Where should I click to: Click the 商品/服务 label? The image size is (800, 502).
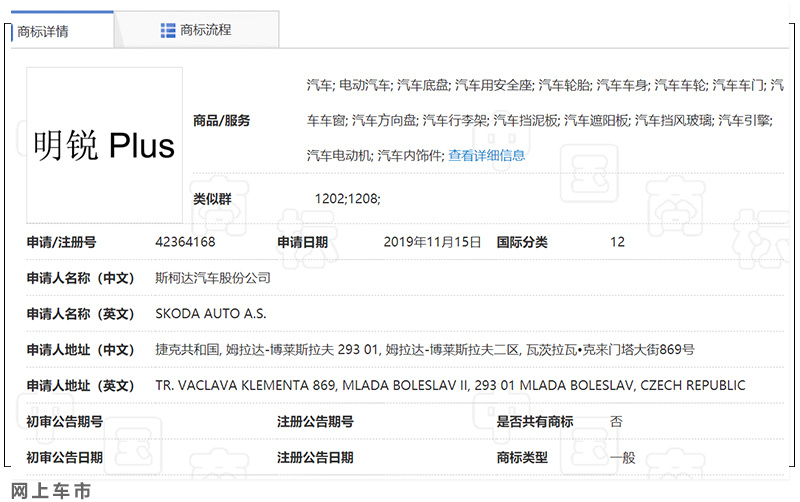pyautogui.click(x=221, y=121)
